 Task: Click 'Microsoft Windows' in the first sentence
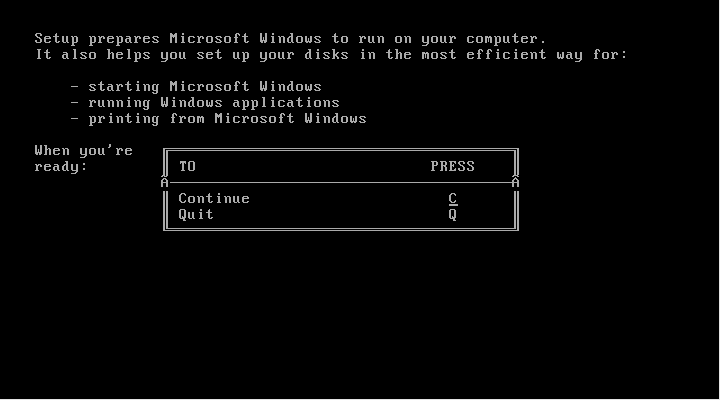coord(245,38)
